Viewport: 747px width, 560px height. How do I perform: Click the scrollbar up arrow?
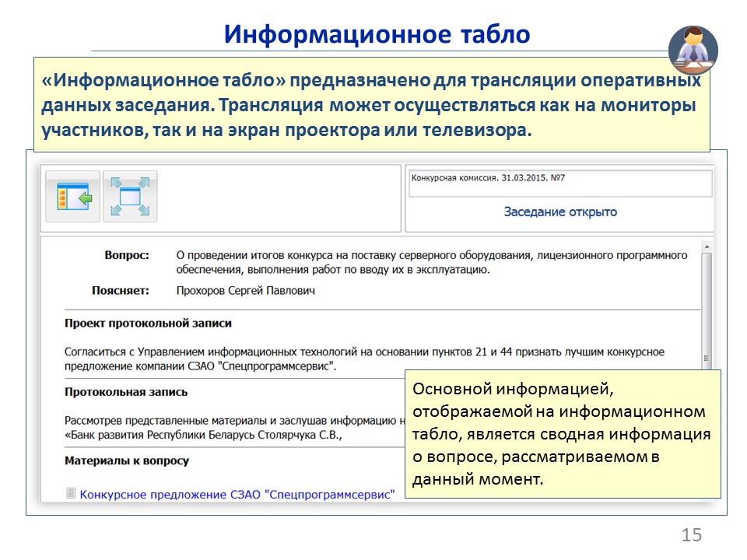[x=707, y=247]
